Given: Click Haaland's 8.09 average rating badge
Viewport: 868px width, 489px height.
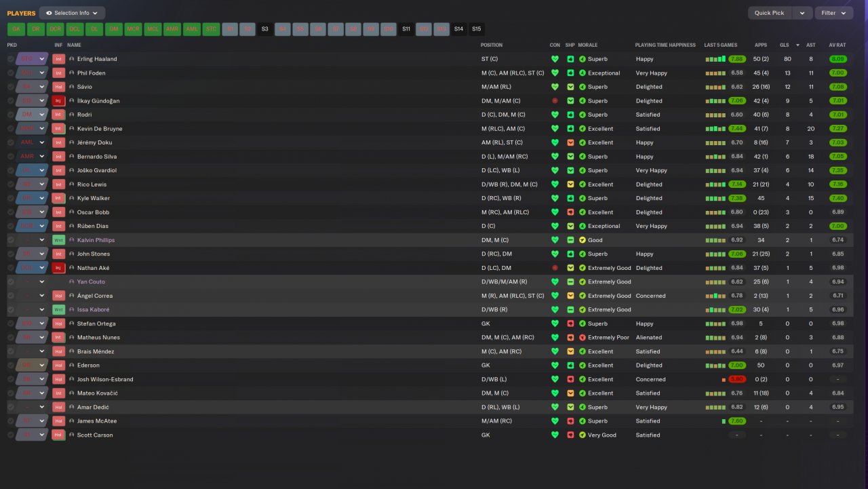Looking at the screenshot, I should point(837,59).
